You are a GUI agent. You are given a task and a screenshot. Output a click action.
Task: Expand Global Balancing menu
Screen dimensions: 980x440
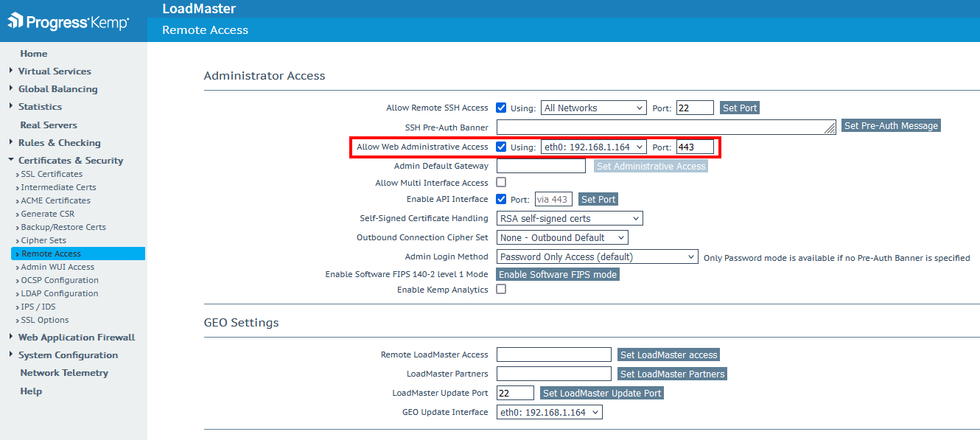pyautogui.click(x=57, y=89)
